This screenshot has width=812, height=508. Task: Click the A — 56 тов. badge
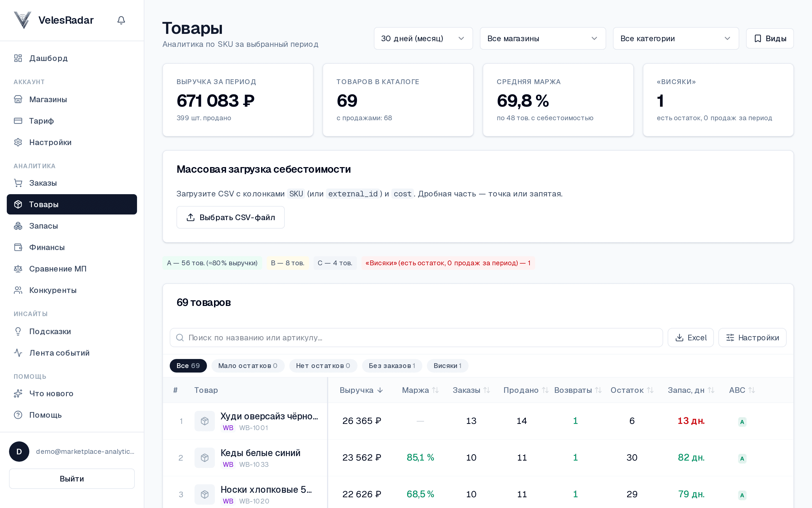pyautogui.click(x=212, y=263)
